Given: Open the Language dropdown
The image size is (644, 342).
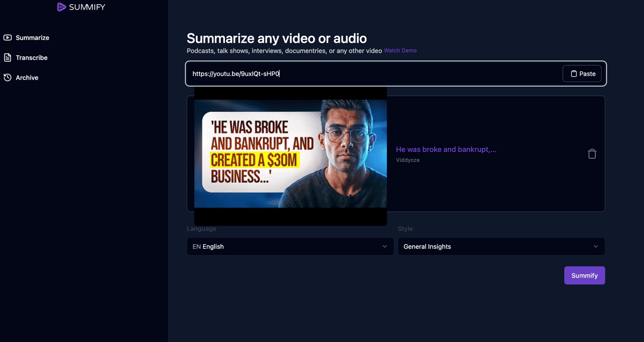Looking at the screenshot, I should (x=290, y=246).
